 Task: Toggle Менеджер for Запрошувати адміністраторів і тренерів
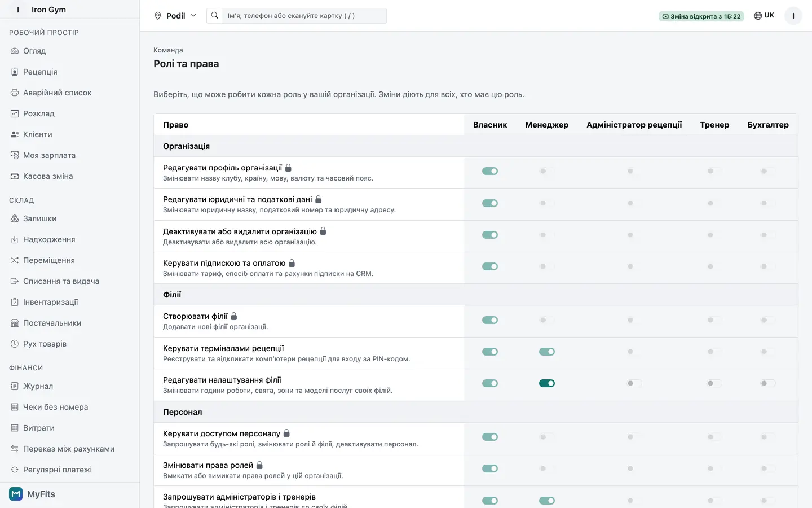coord(547,501)
